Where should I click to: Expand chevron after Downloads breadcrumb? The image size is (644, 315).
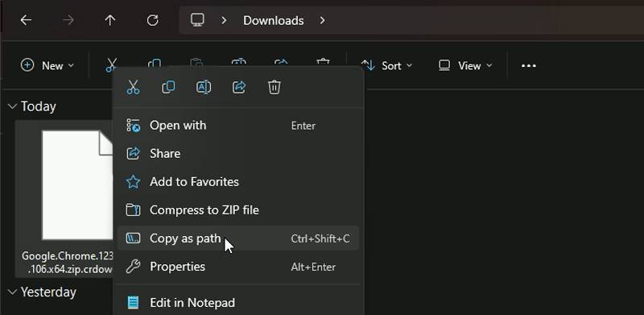click(323, 20)
